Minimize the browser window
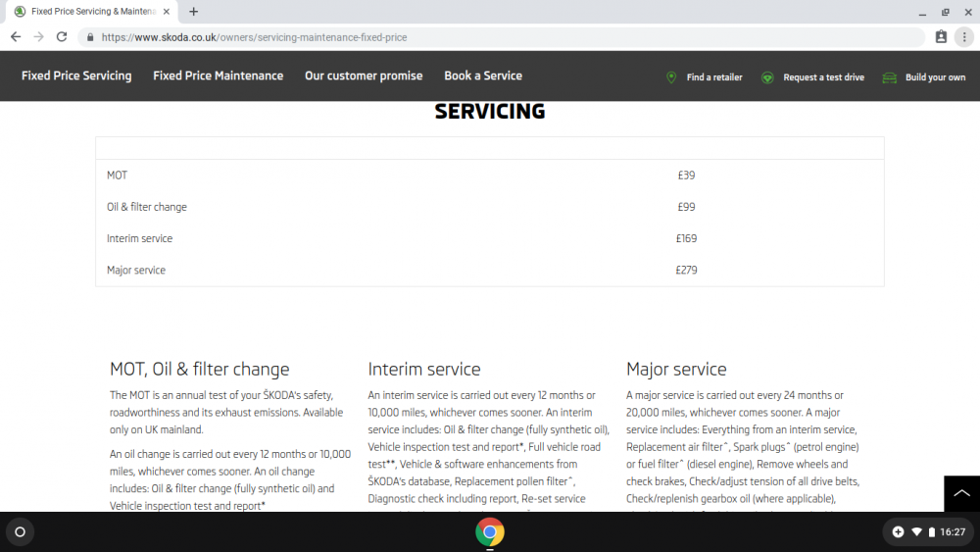The width and height of the screenshot is (980, 552). 922,12
